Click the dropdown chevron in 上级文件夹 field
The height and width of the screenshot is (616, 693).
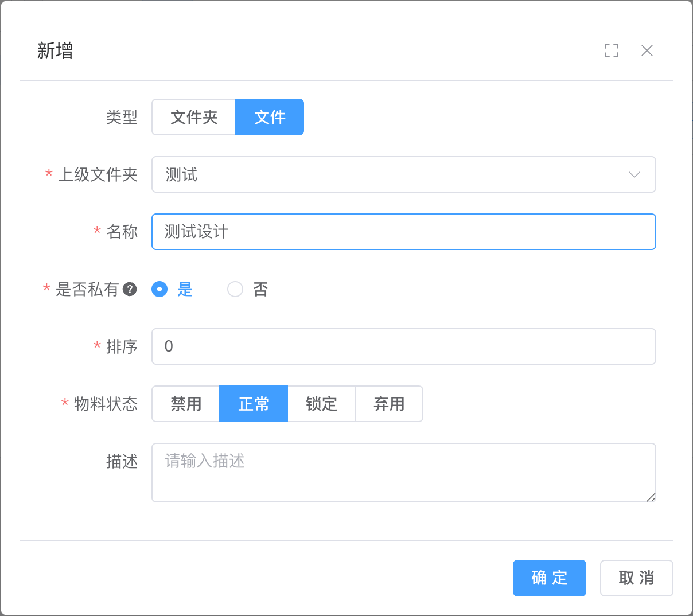tap(634, 174)
